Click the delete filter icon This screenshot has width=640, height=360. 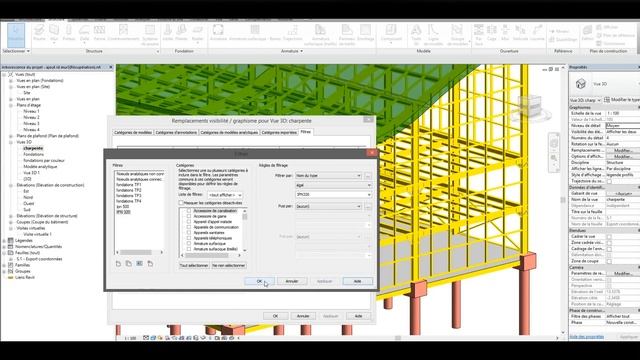pos(150,264)
